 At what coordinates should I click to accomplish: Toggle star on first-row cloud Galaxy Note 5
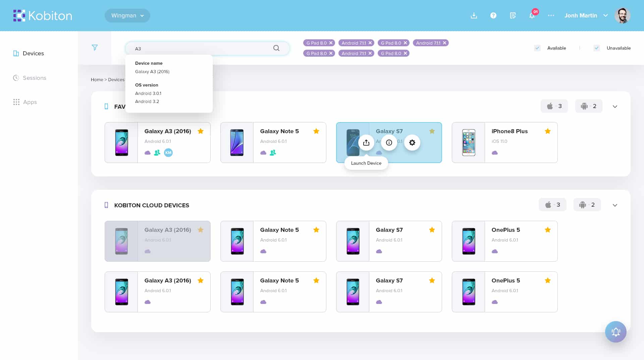[316, 230]
